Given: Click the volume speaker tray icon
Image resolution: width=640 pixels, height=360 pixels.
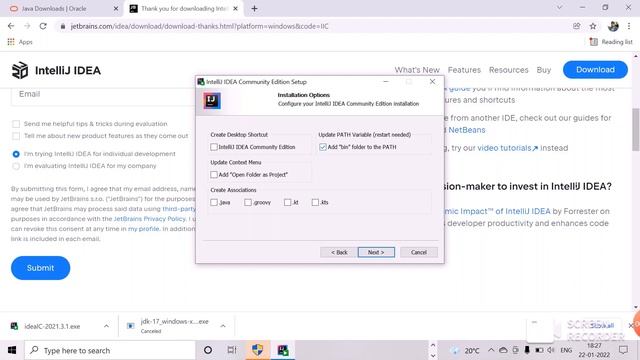Looking at the screenshot, I should (551, 350).
